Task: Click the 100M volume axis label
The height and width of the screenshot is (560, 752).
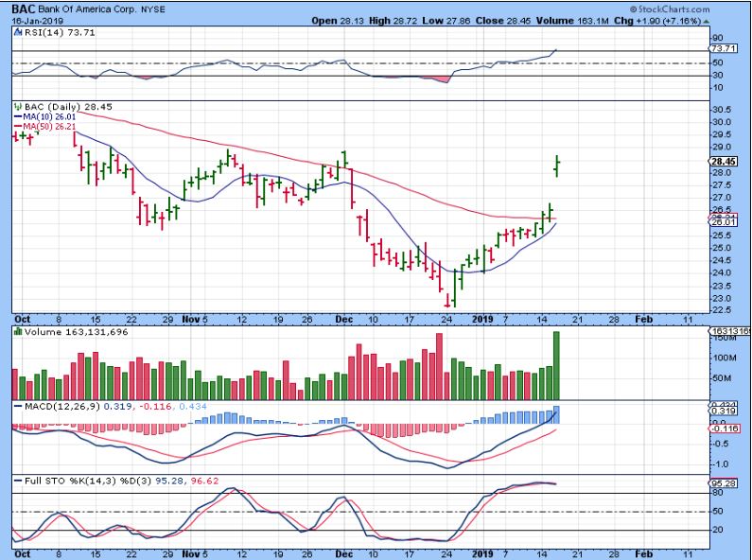Action: point(725,358)
